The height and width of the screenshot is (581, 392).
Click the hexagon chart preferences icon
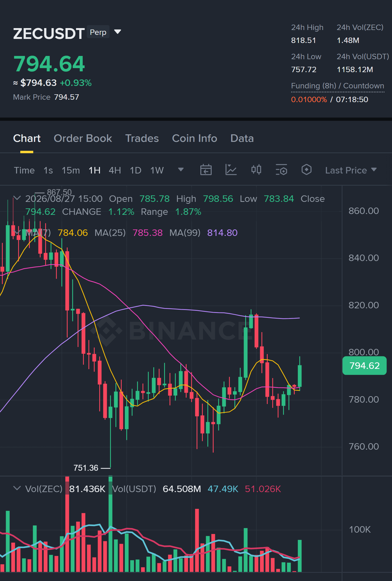click(x=306, y=170)
